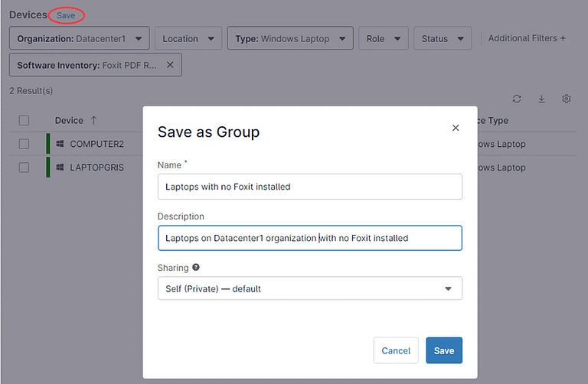Click the refresh icon above the table
Viewport: 588px width, 384px height.
(518, 99)
